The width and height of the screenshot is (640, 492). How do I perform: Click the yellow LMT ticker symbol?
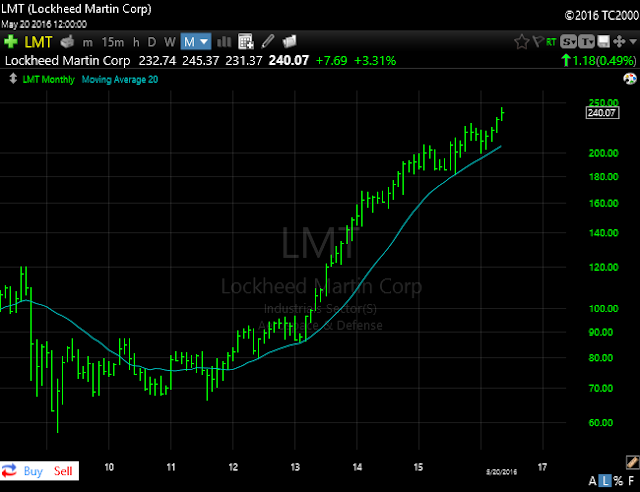[x=38, y=42]
